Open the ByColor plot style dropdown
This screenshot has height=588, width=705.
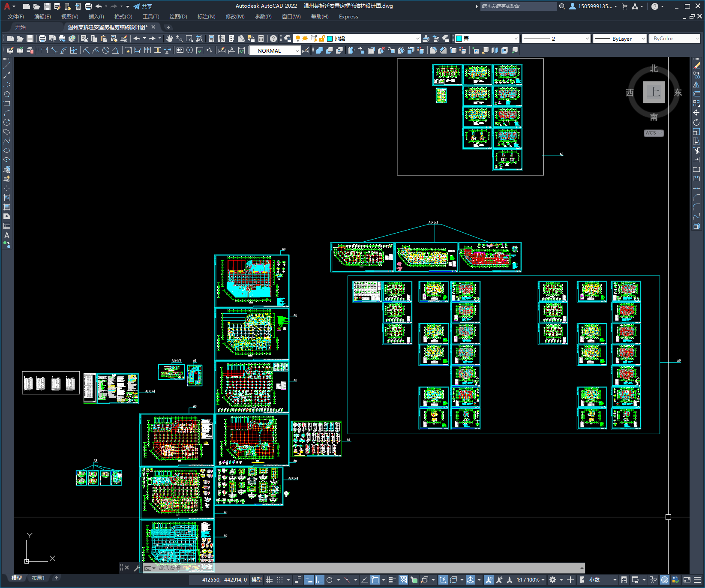click(x=675, y=39)
